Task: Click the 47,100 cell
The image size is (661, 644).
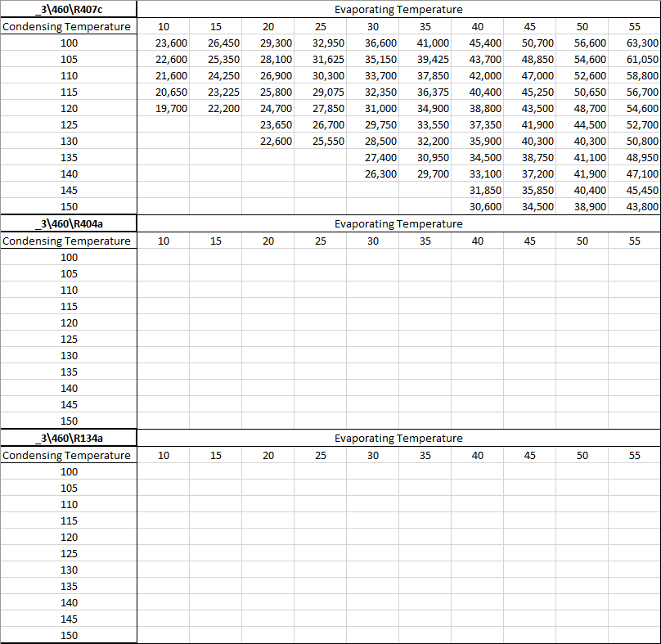Action: coord(634,173)
